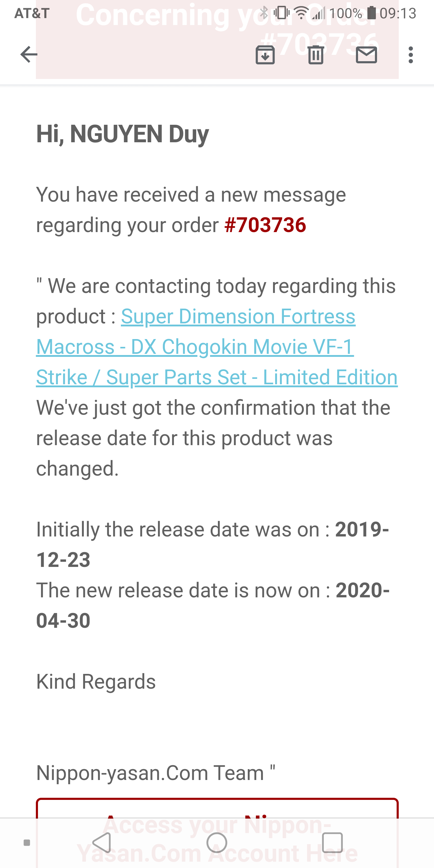Open recent apps via the square button
Viewport: 434px width, 868px height.
pos(332,843)
